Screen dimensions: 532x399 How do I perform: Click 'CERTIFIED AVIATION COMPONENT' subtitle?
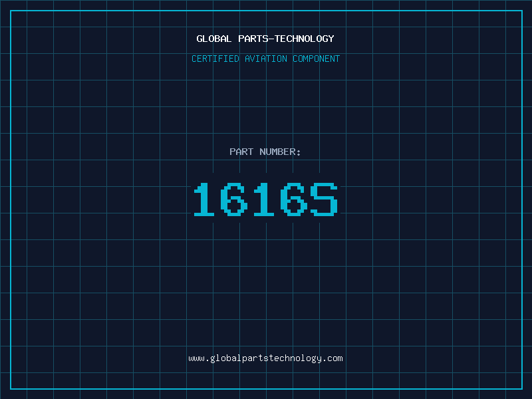pos(265,59)
